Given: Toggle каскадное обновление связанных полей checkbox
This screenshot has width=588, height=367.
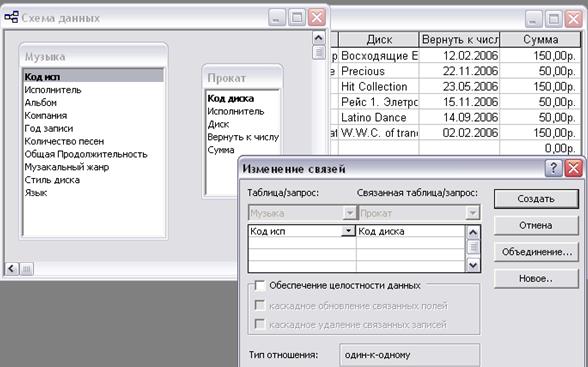Looking at the screenshot, I should tap(260, 305).
